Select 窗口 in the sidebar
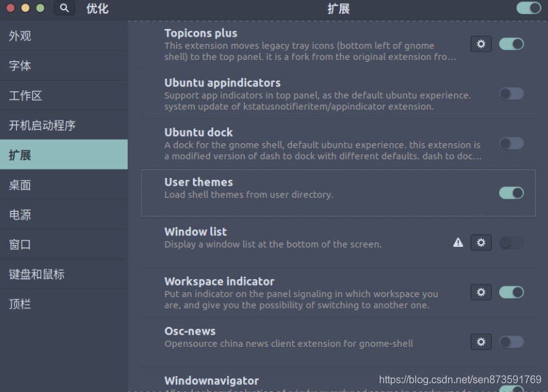 point(64,244)
